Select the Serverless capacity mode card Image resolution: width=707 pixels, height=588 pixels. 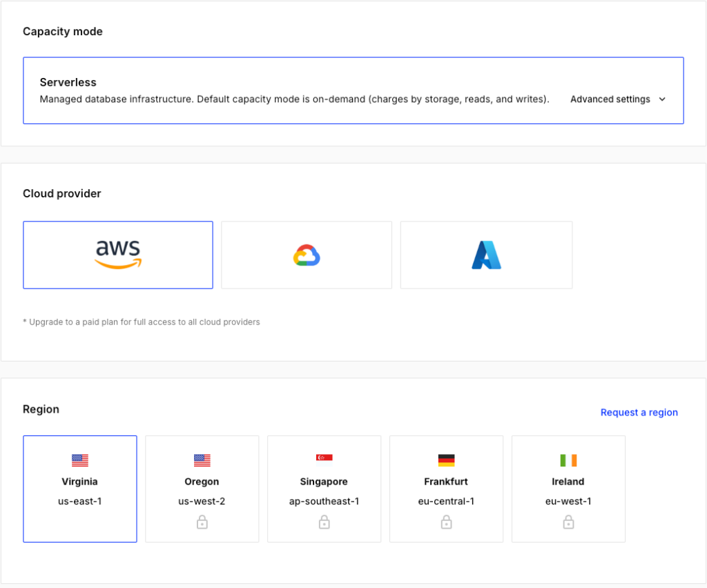click(x=353, y=90)
